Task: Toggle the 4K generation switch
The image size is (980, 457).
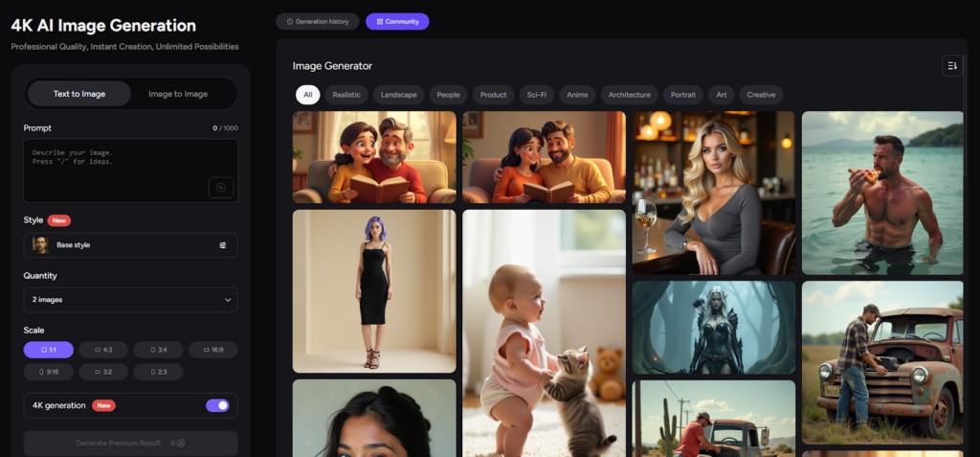Action: tap(217, 405)
